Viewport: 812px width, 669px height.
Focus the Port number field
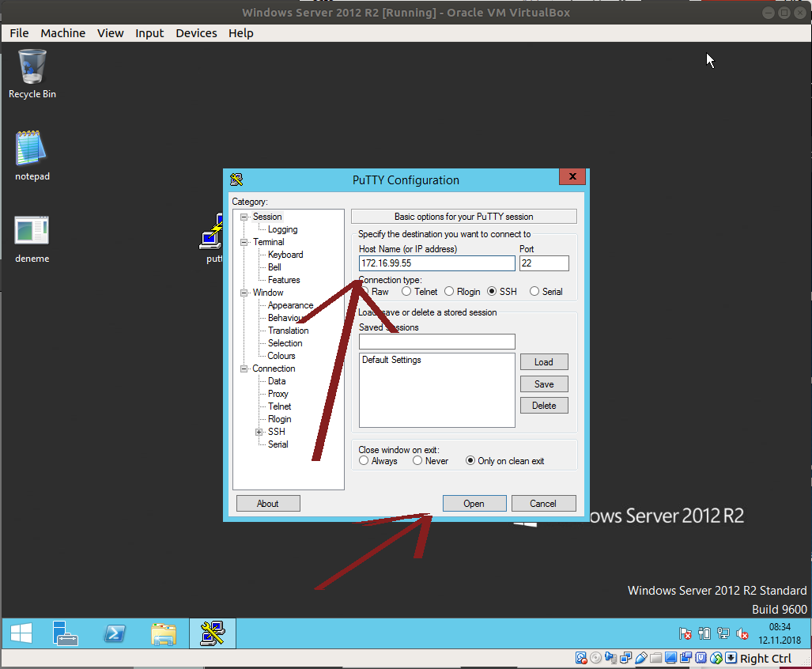click(544, 263)
